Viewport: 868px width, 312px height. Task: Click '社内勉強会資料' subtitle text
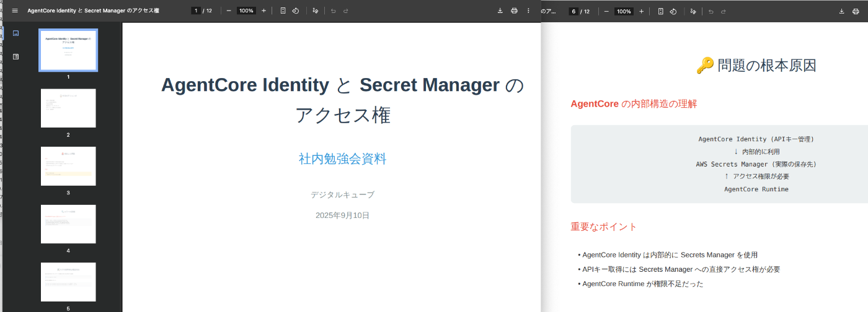click(342, 159)
